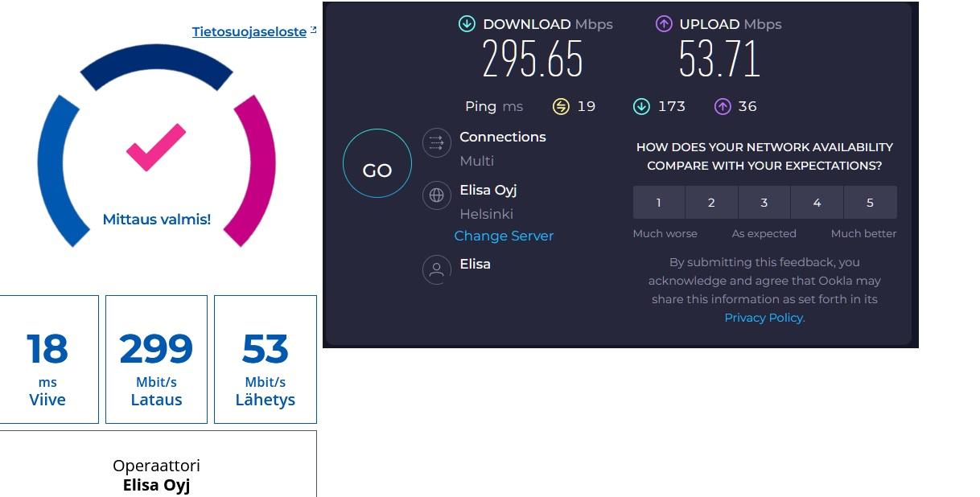Click the Connections multi-arrow icon
Viewport: 980px width, 497px height.
(x=437, y=144)
